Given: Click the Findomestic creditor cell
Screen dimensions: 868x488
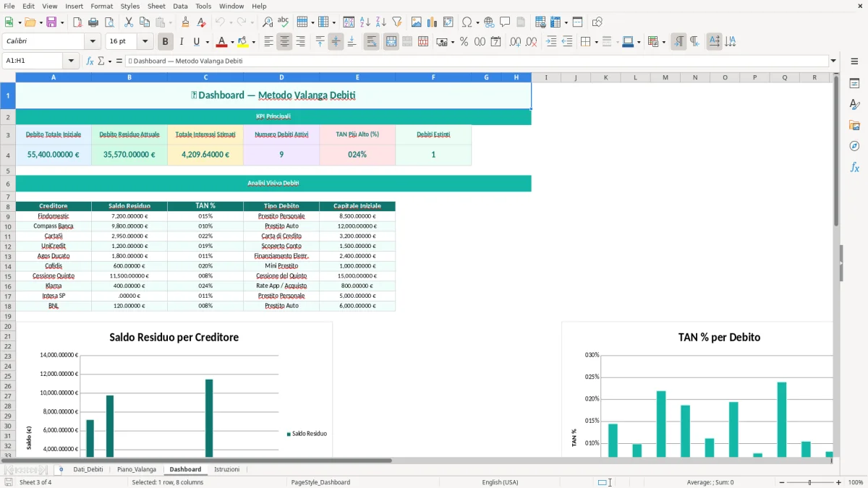Looking at the screenshot, I should pos(54,216).
